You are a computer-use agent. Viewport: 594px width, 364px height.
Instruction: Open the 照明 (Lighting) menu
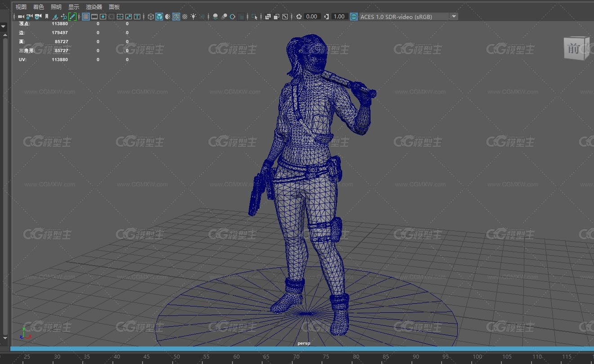pyautogui.click(x=56, y=7)
